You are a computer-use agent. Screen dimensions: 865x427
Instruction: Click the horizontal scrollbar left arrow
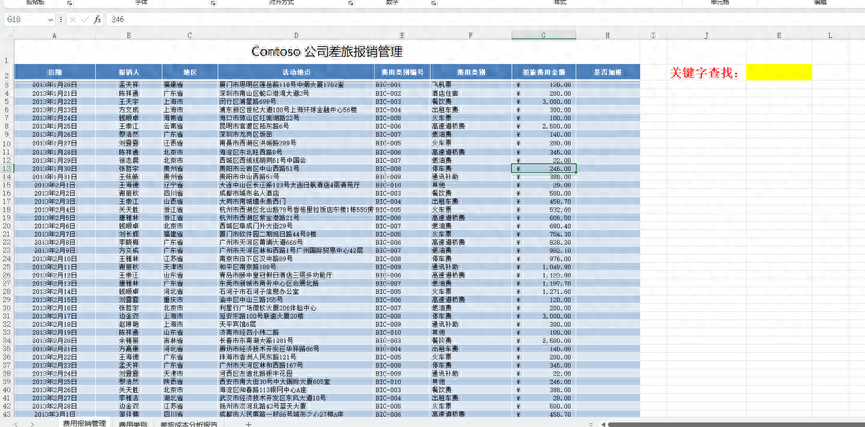(603, 424)
